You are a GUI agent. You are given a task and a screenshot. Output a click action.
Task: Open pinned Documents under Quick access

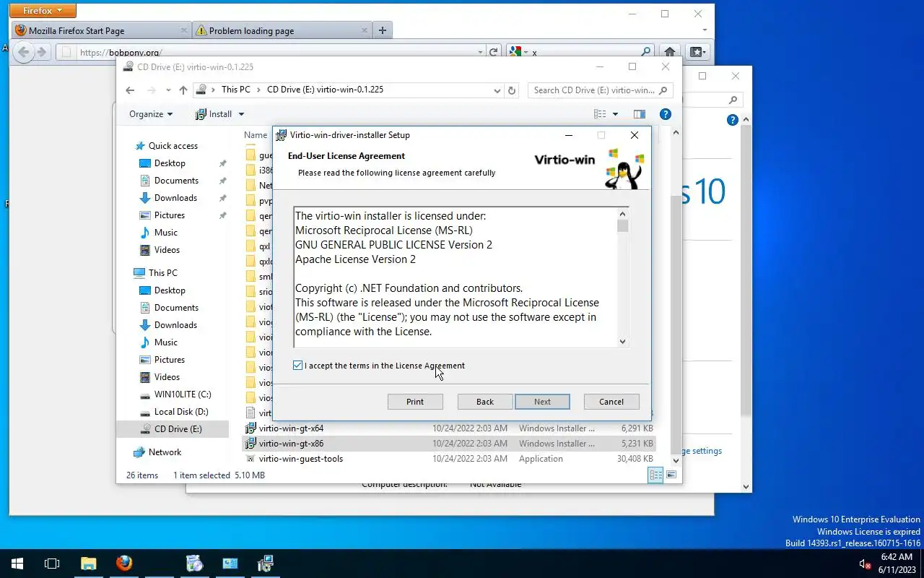176,181
